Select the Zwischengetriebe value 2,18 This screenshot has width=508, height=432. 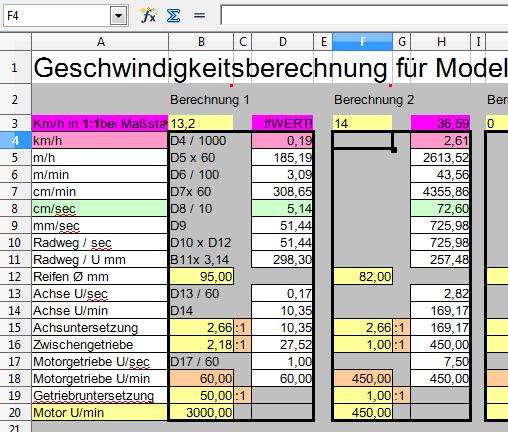pos(201,345)
